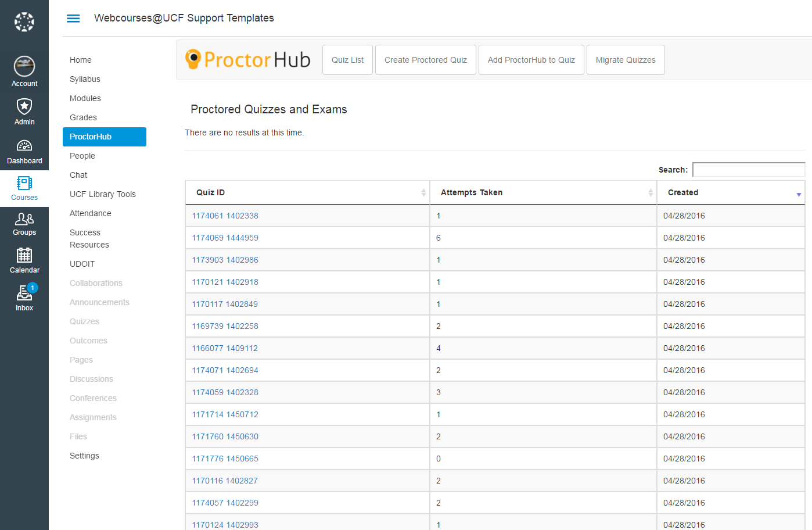The image size is (812, 530).
Task: Open quiz 1174057 1402299
Action: tap(225, 503)
